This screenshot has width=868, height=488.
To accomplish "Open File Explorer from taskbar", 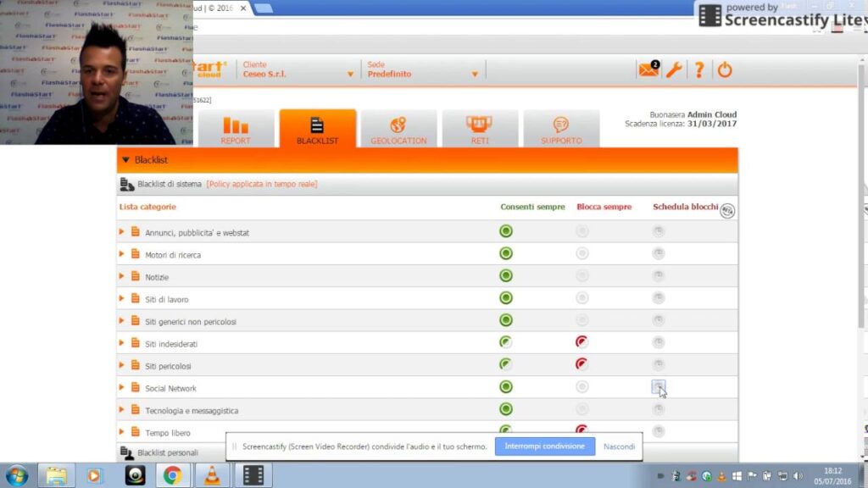I will [x=56, y=475].
